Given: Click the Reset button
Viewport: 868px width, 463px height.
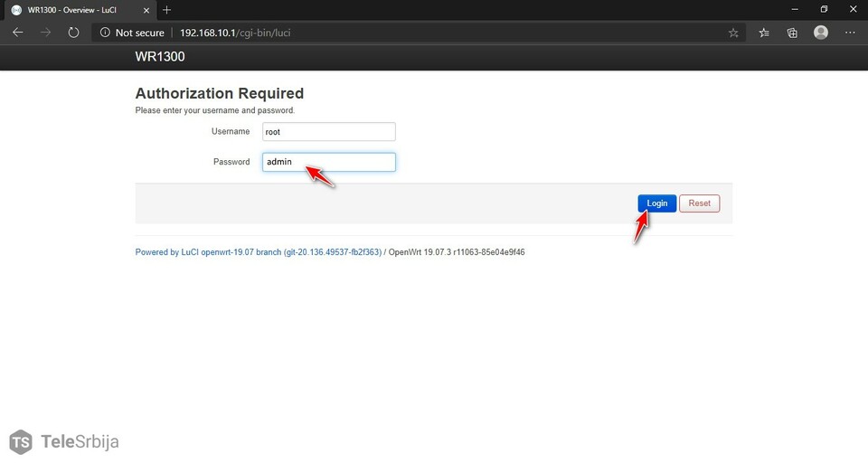Looking at the screenshot, I should click(700, 203).
